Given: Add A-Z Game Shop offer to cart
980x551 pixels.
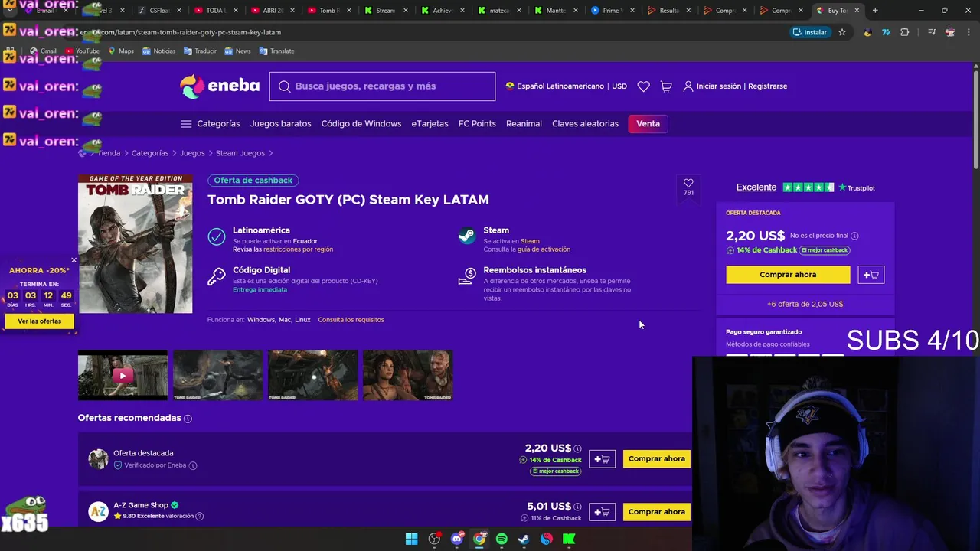Looking at the screenshot, I should point(602,512).
